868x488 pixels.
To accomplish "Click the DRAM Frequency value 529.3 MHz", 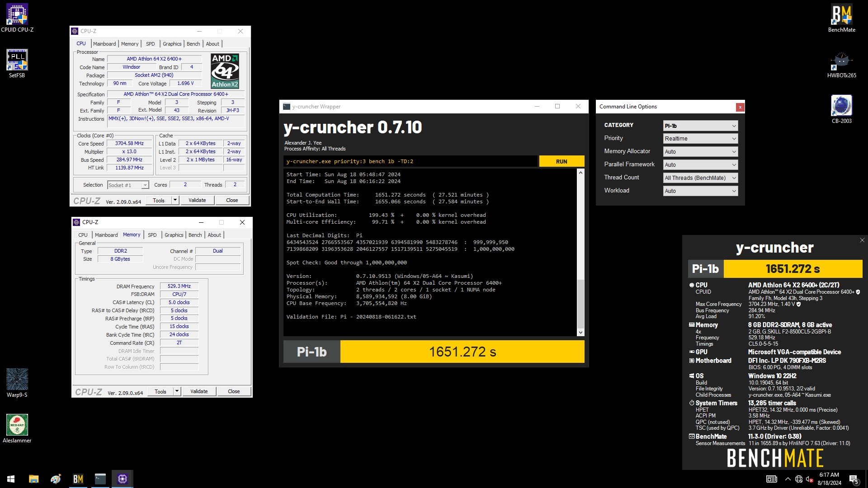I will click(179, 286).
